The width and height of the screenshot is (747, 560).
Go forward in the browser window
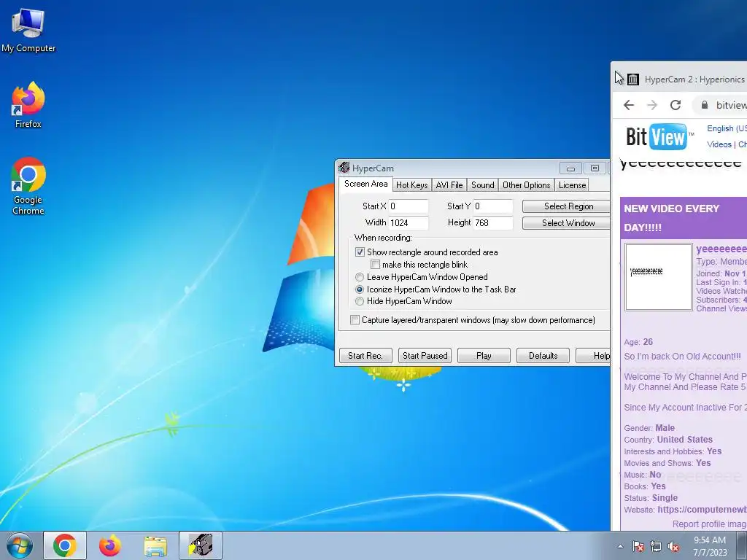point(652,105)
